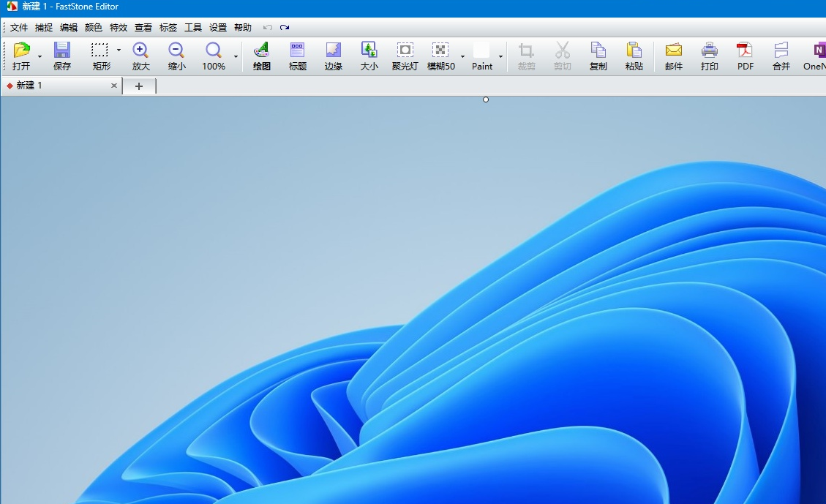826x504 pixels.
Task: Close the 新建 1 tab with its X
Action: point(113,86)
